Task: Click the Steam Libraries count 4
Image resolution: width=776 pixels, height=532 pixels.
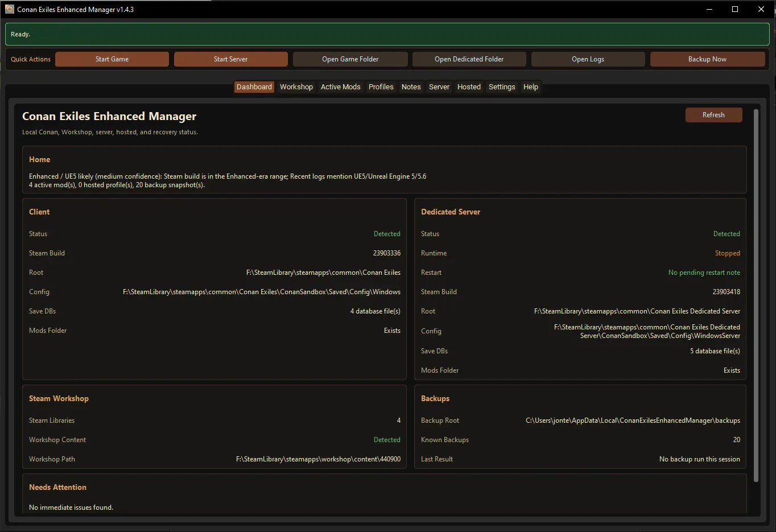Action: point(399,420)
